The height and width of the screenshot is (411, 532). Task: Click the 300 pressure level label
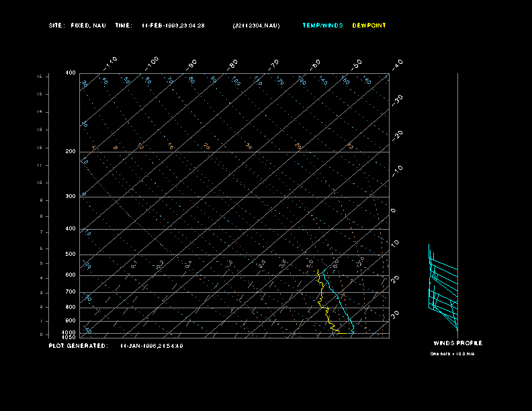(71, 197)
